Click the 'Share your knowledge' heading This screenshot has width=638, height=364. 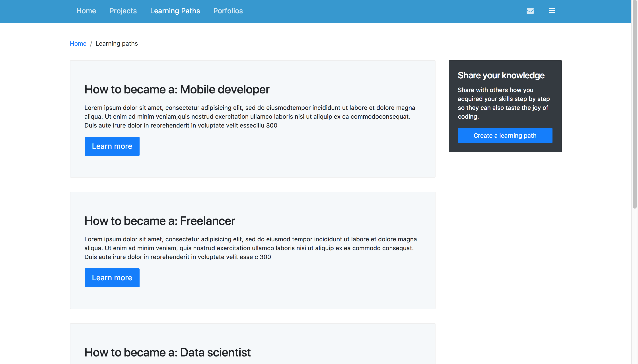pyautogui.click(x=501, y=76)
